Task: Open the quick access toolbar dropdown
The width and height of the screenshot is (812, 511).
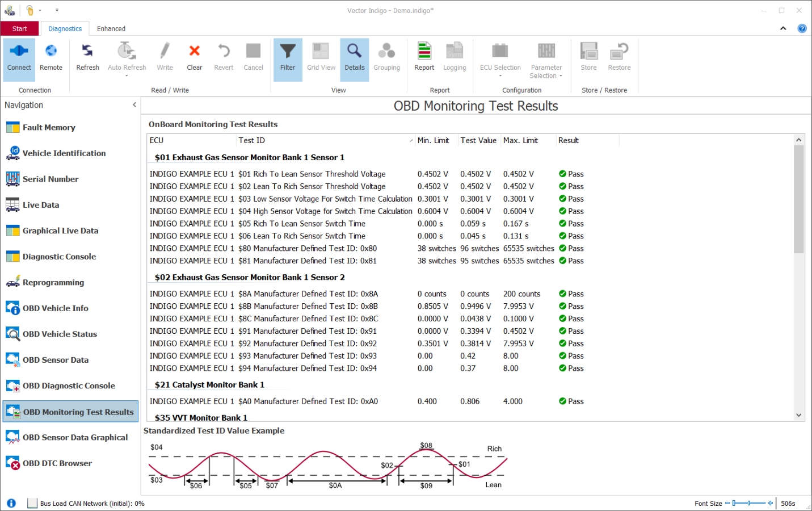Action: (x=57, y=10)
